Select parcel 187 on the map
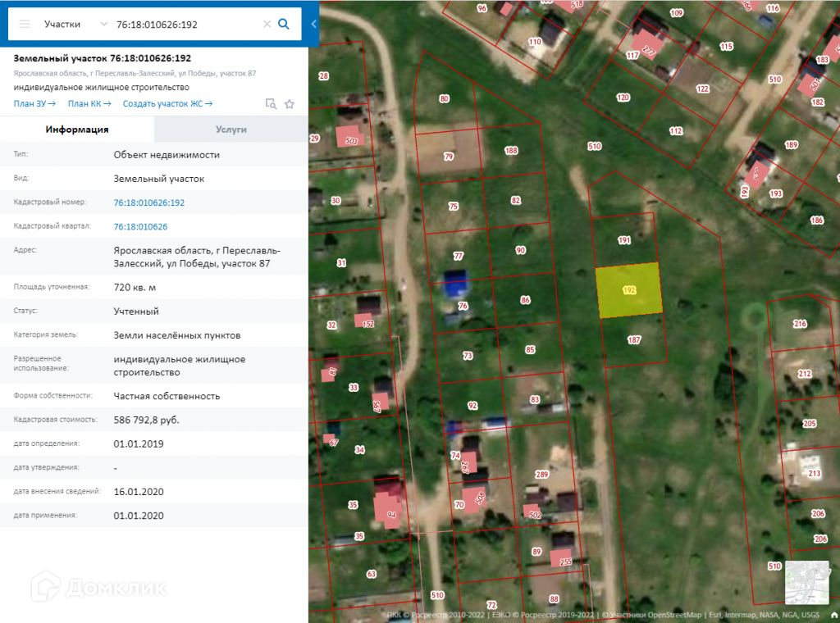 (x=634, y=339)
